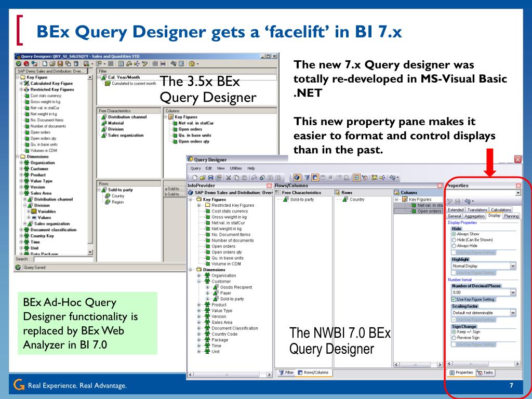Open the Number of Decimal Places dropdown
Image resolution: width=532 pixels, height=399 pixels.
click(x=513, y=292)
